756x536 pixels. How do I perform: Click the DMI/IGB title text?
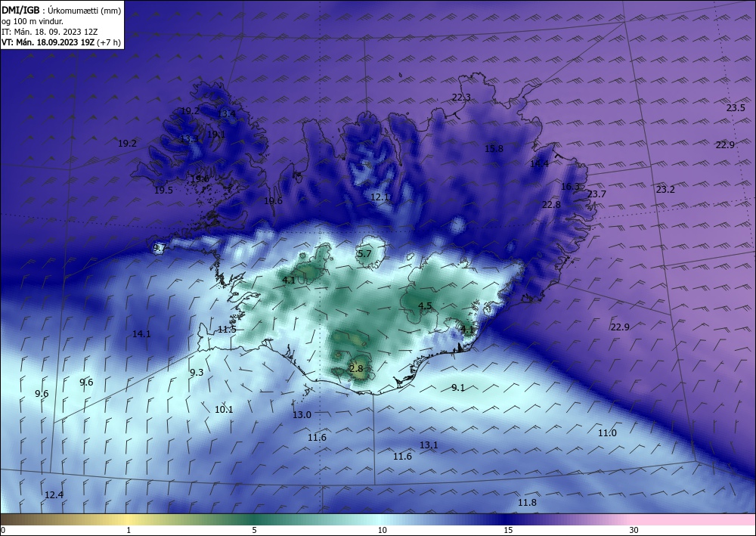click(20, 10)
